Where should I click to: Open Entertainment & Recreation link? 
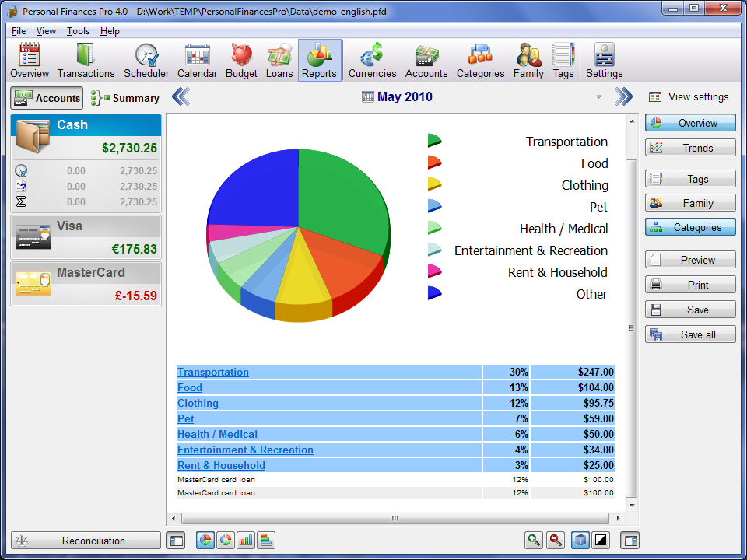(245, 450)
